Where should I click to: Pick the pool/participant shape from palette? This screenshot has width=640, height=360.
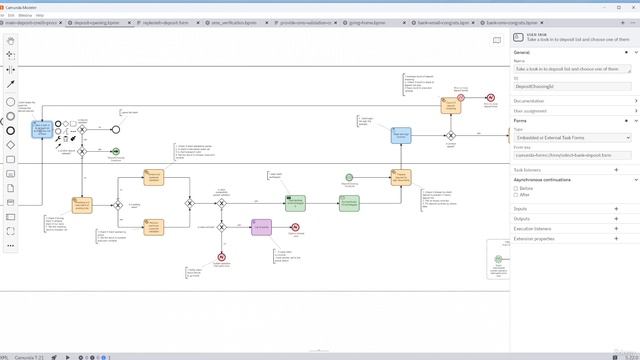pyautogui.click(x=11, y=217)
